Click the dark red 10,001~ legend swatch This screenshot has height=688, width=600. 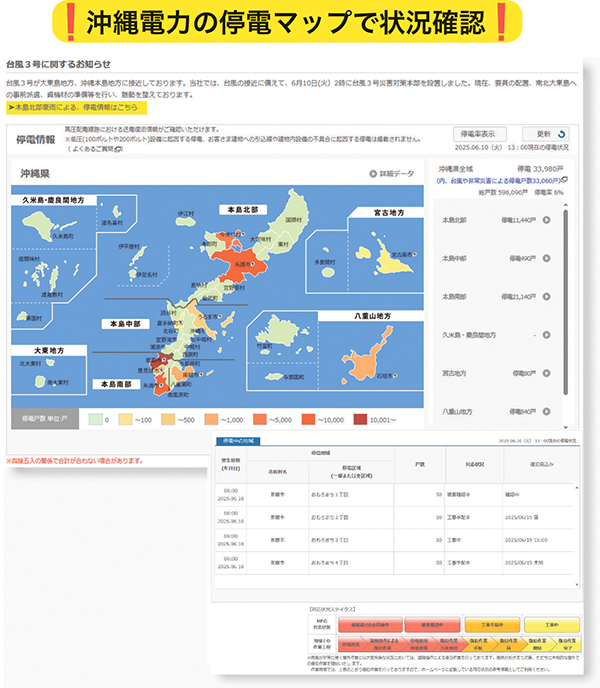pyautogui.click(x=360, y=419)
